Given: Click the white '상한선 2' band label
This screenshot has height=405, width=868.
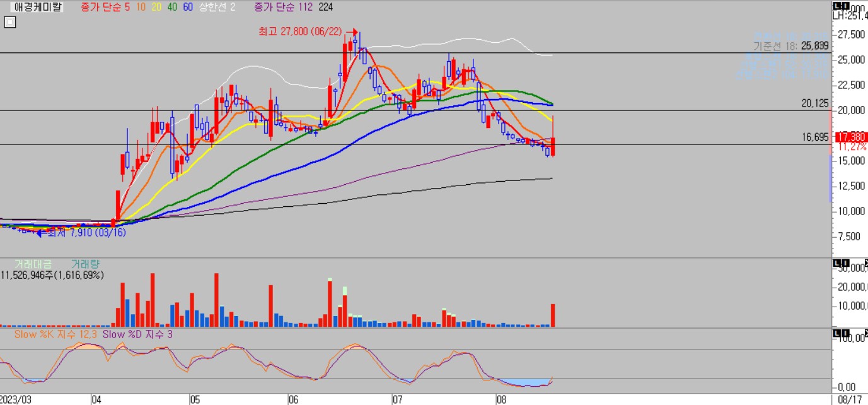Looking at the screenshot, I should coord(217,8).
